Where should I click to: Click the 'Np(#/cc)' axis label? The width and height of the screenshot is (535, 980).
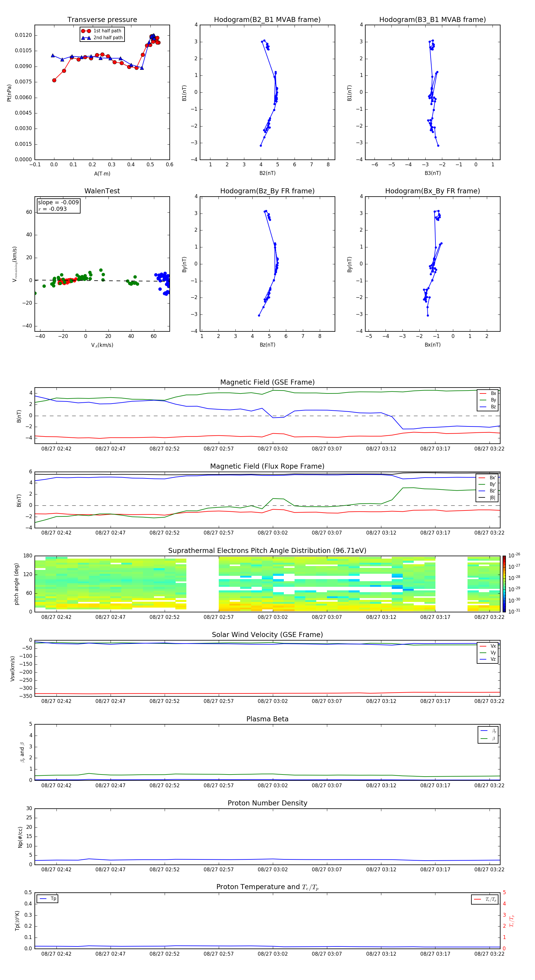click(20, 837)
